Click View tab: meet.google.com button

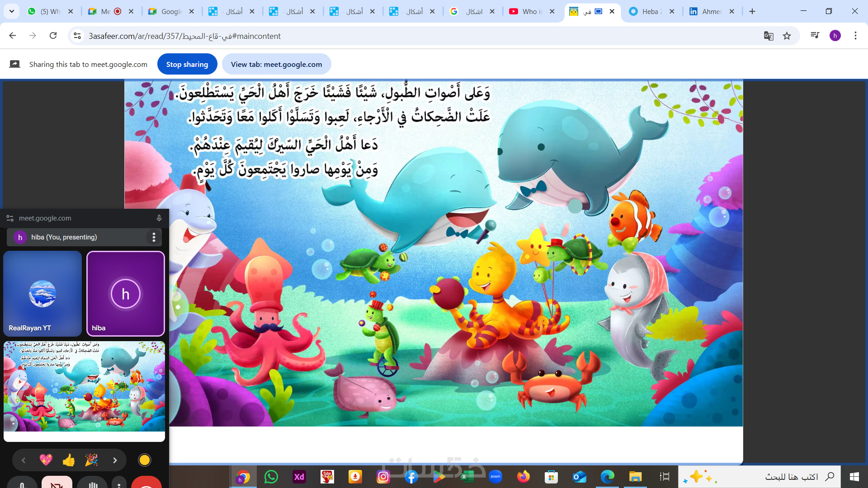pyautogui.click(x=276, y=64)
